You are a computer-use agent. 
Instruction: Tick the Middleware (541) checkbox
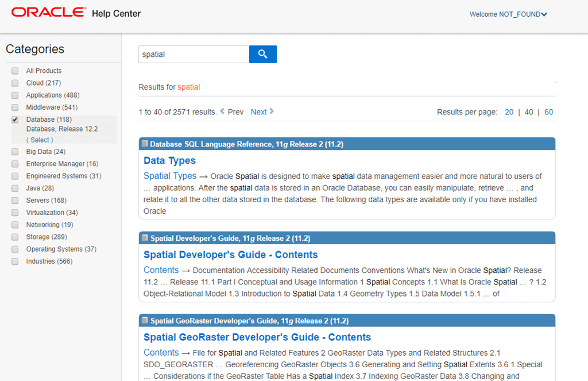point(15,107)
